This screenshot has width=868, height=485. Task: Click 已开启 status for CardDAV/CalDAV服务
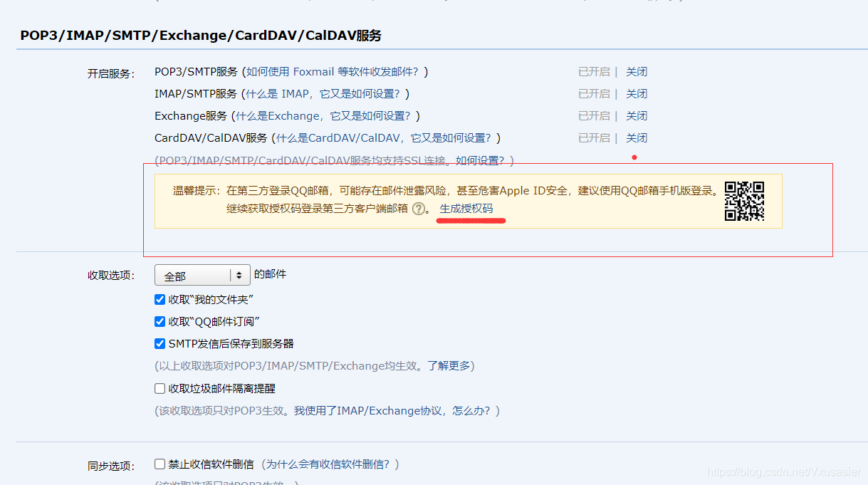(x=594, y=138)
